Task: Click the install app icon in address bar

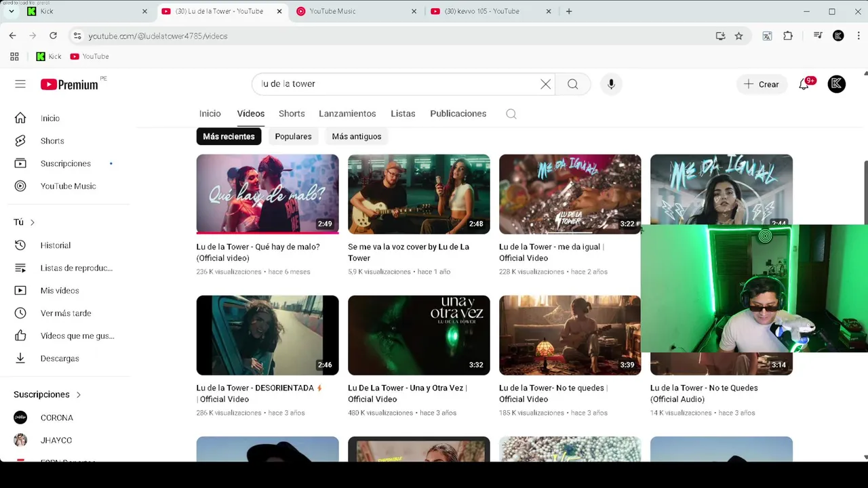Action: 720,36
